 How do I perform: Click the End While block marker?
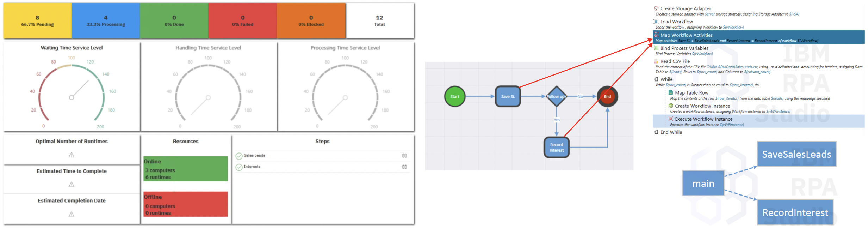tap(656, 132)
